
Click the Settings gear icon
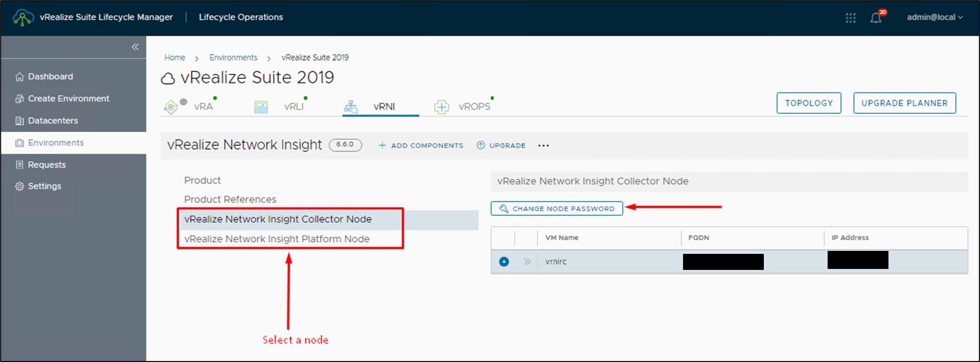19,186
